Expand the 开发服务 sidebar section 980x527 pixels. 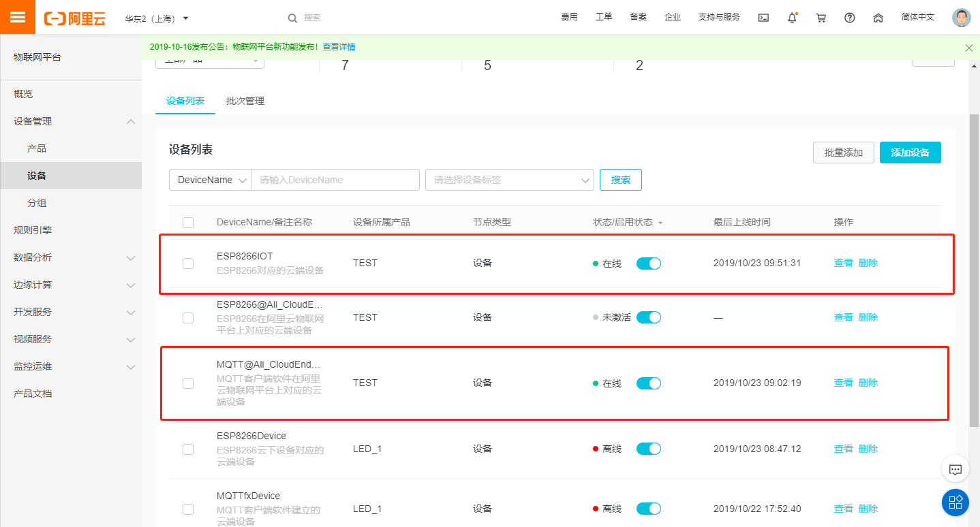131,312
